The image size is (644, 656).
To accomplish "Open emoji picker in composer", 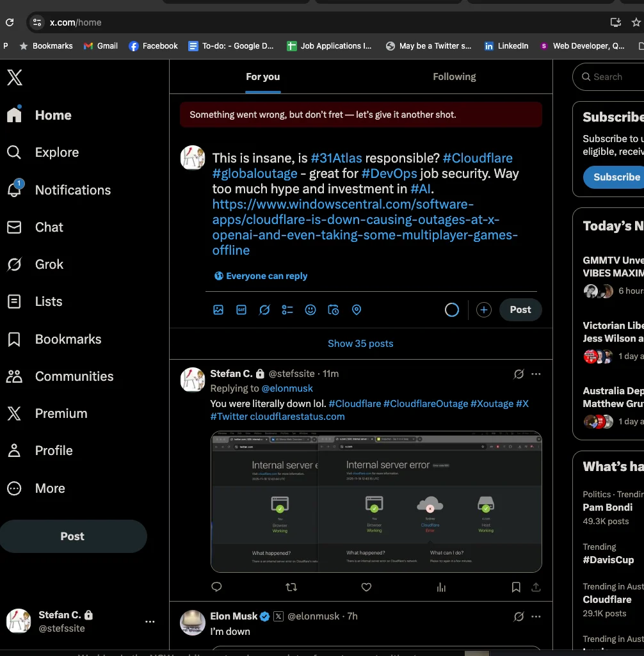I will click(x=310, y=310).
